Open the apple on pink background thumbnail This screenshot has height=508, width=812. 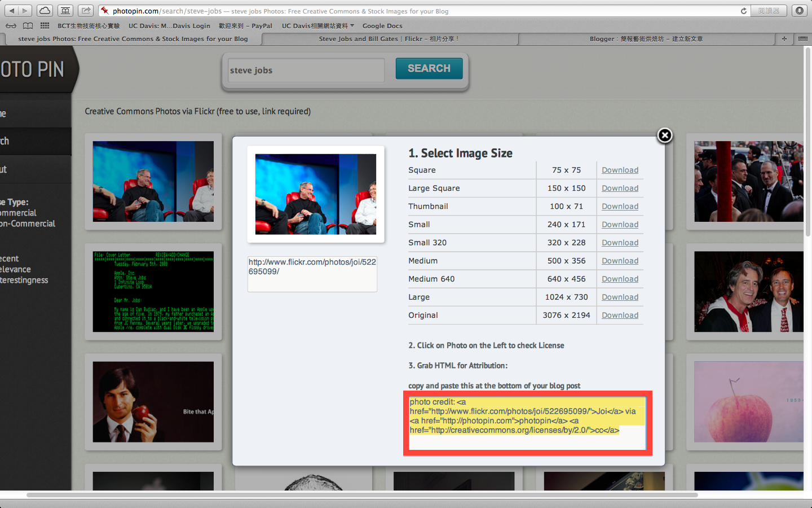749,402
